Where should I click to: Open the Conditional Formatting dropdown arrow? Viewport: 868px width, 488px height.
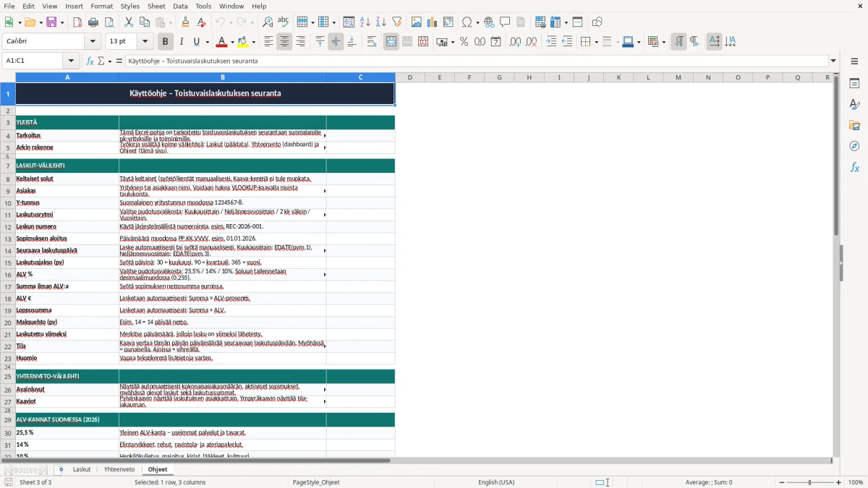[663, 42]
